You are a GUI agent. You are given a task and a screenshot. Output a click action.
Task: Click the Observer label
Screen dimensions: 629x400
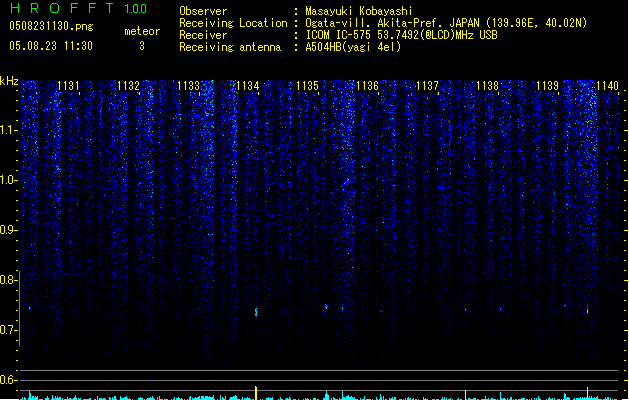click(x=203, y=11)
